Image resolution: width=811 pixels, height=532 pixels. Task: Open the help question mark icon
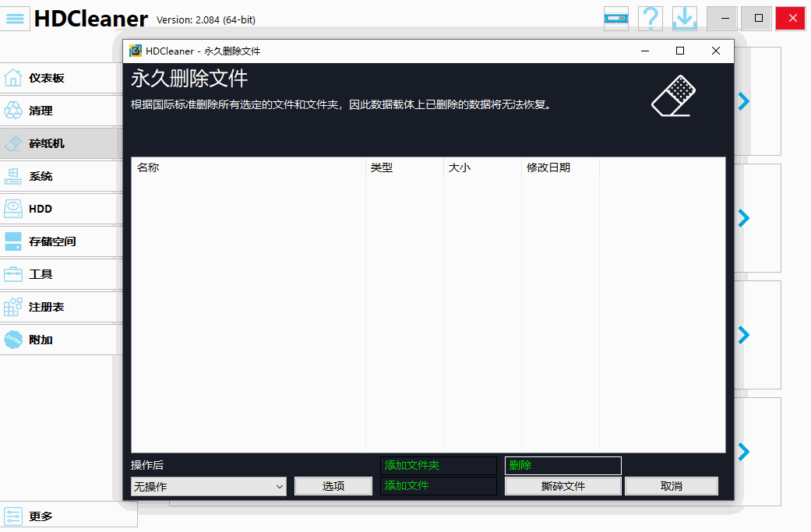click(651, 19)
